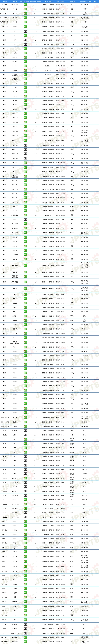Click body code XC in AUSTIN row
Screen dimensions: 99x644
(72, 5)
